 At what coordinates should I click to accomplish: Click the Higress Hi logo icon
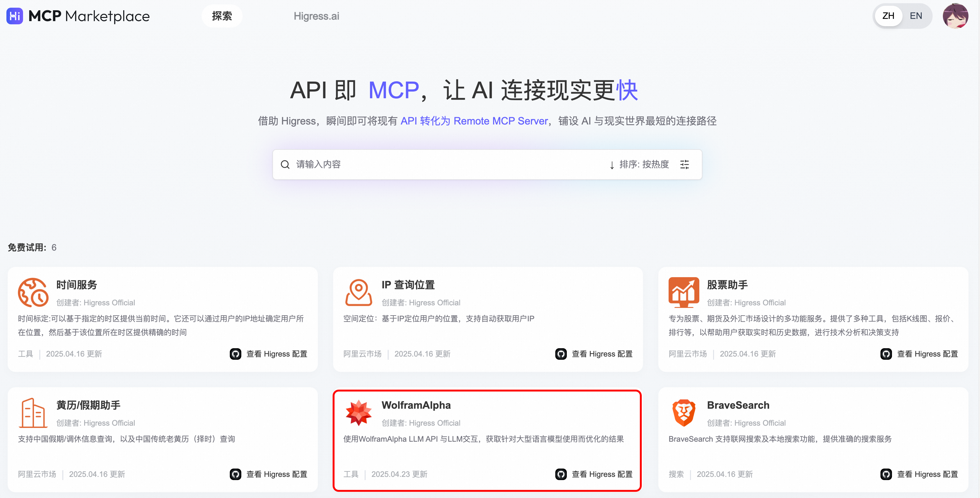tap(14, 16)
